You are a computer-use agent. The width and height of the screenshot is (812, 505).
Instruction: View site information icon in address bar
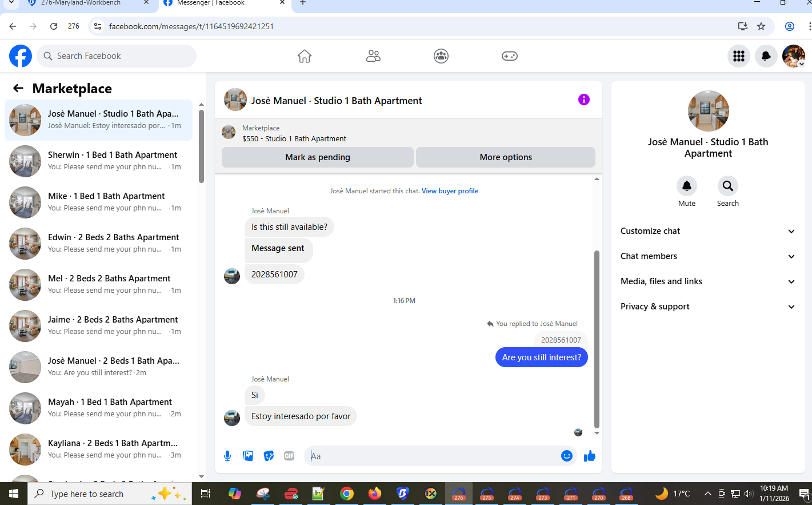click(98, 26)
